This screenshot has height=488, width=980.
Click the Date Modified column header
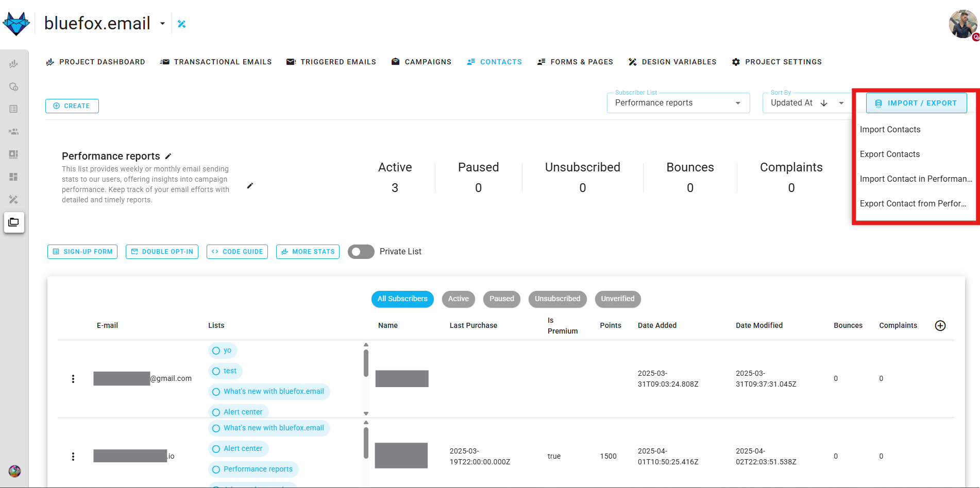[x=759, y=326]
